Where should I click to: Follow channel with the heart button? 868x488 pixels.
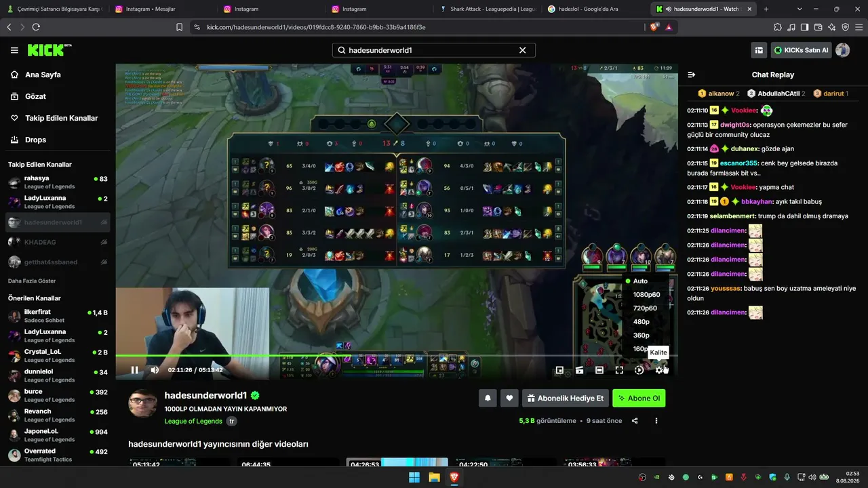(x=509, y=399)
